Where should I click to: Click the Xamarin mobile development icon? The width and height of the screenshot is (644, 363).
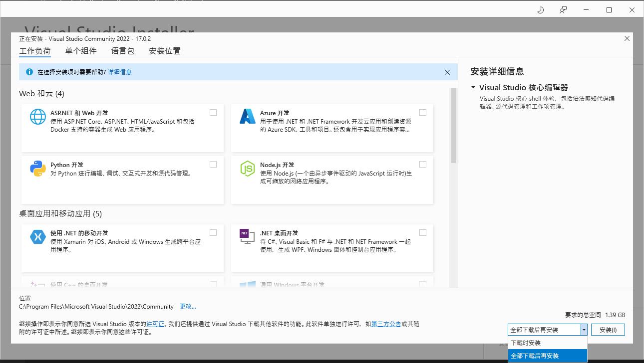(38, 237)
